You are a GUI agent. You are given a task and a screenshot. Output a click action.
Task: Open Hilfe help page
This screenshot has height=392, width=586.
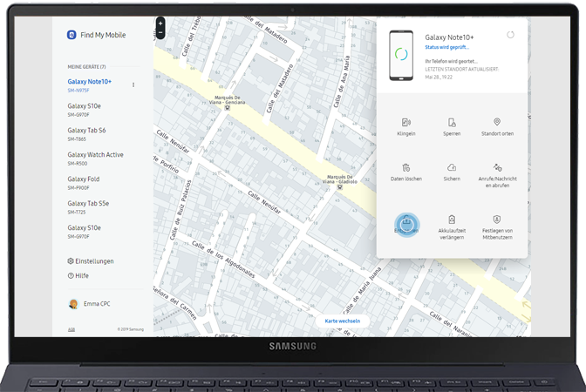pyautogui.click(x=78, y=275)
